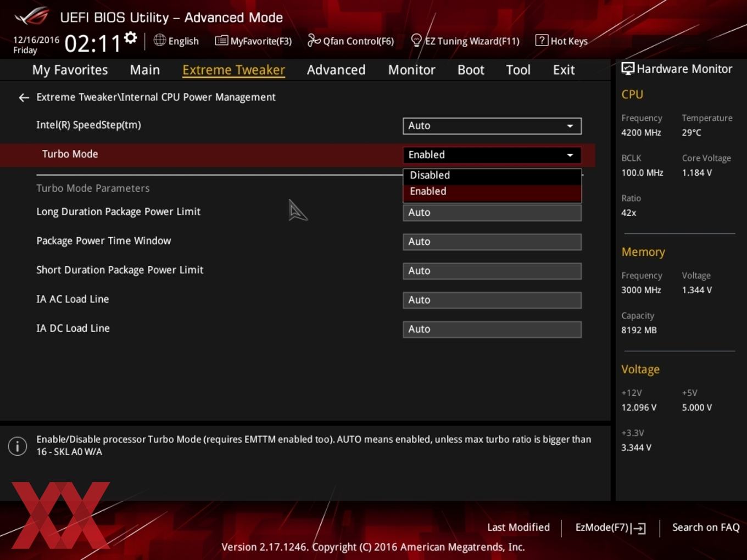747x560 pixels.
Task: Click the BCLK 100.0 MHz value
Action: click(642, 173)
